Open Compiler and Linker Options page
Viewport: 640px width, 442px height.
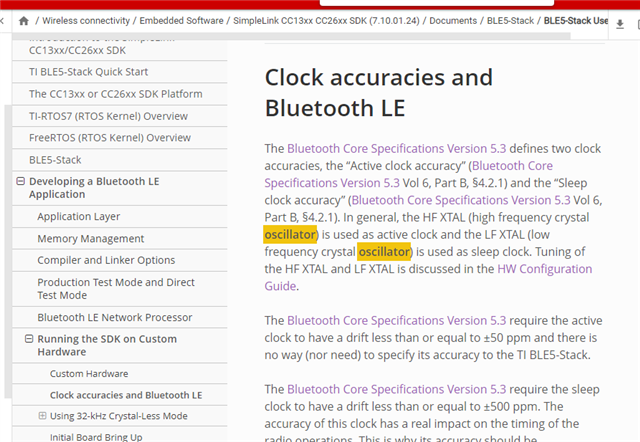click(x=106, y=260)
